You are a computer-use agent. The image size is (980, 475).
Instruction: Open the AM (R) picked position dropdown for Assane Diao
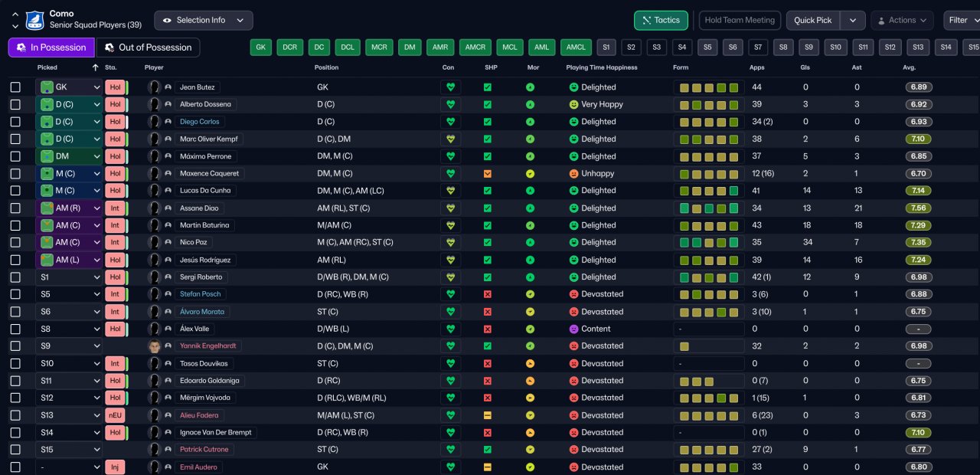pyautogui.click(x=96, y=208)
